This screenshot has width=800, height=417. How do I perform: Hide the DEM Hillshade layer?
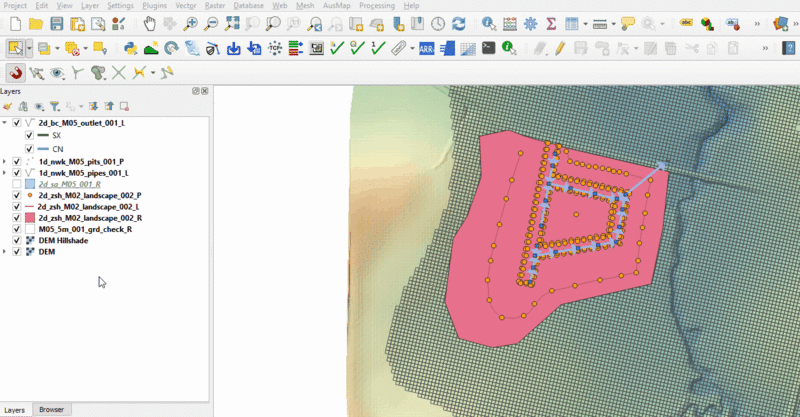(17, 241)
